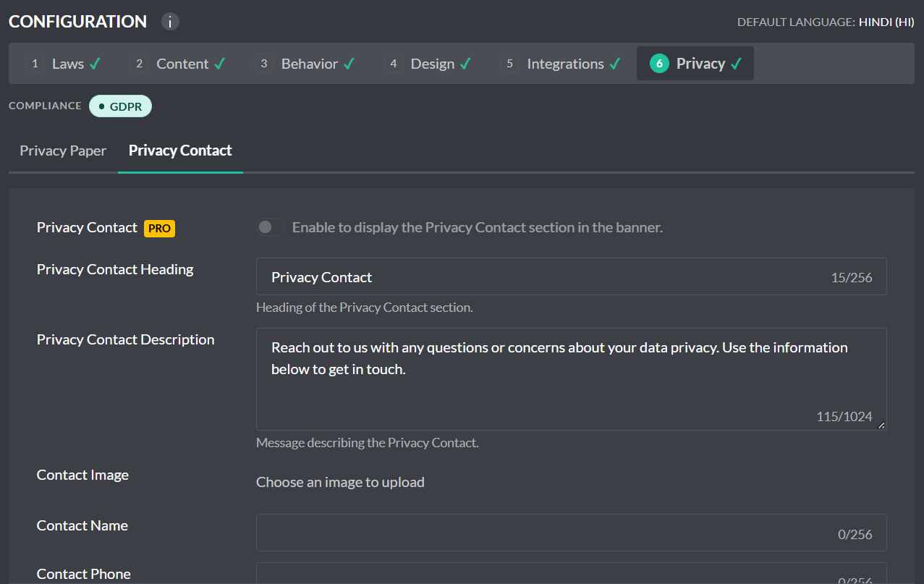Viewport: 924px width, 584px height.
Task: Click the description textarea resize handle
Action: (x=881, y=425)
